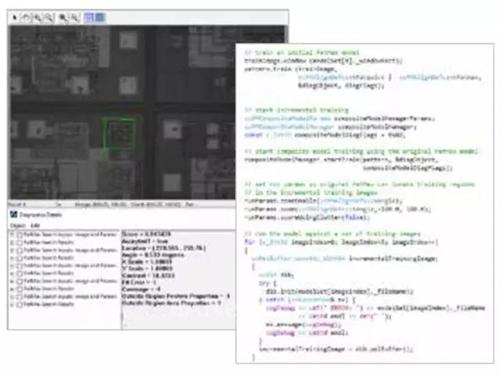
Task: Expand the first PatMax Search Results node
Action: pos(12,243)
